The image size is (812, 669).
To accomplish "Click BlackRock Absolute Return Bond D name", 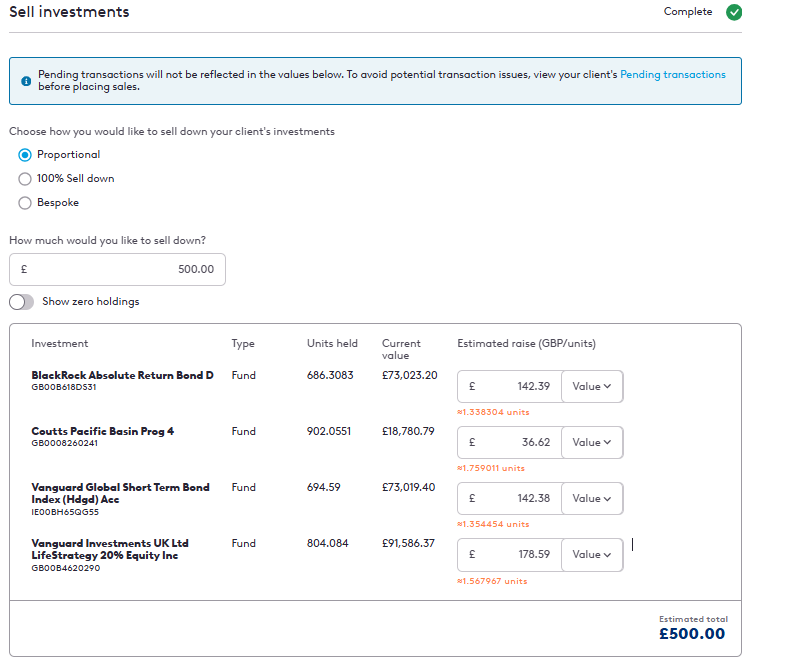I will tap(122, 376).
